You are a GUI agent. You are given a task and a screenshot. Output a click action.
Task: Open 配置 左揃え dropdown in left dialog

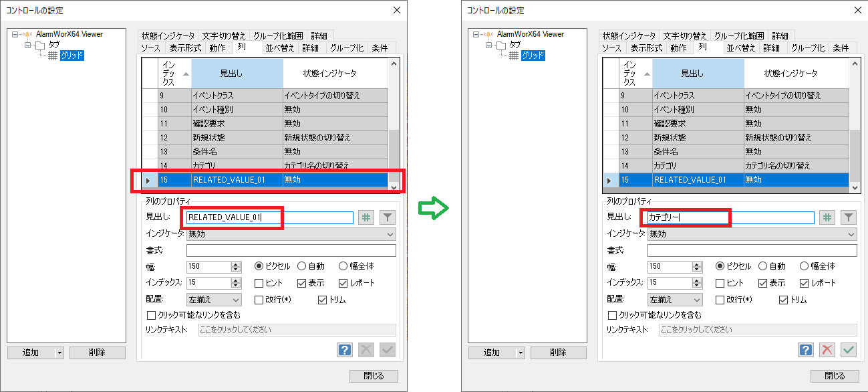click(x=214, y=300)
